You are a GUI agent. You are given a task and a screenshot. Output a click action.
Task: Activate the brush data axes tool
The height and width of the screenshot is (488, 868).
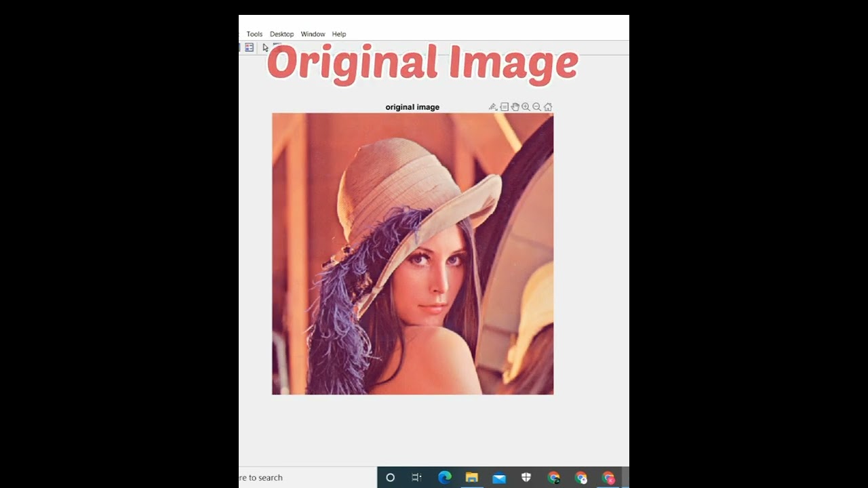point(493,107)
